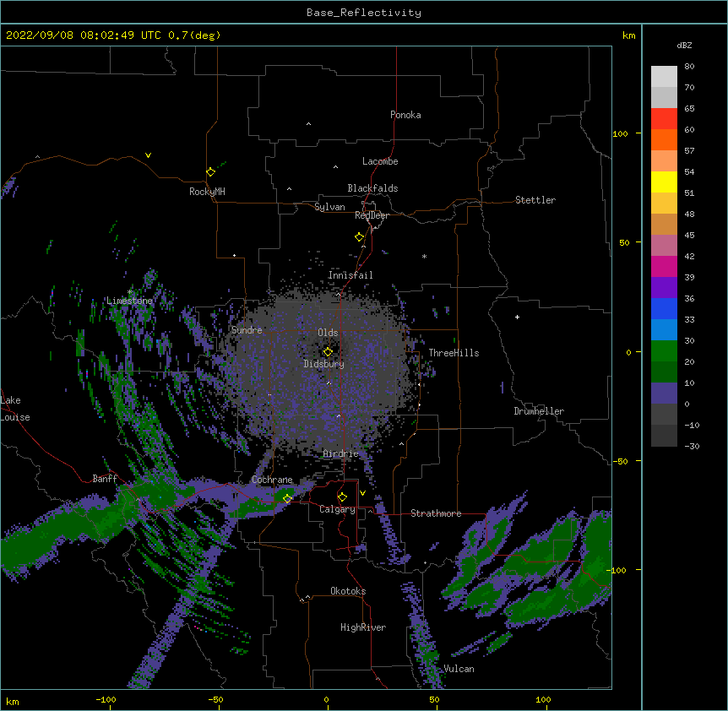
Task: Click the RedDeer city label
Action: point(372,215)
